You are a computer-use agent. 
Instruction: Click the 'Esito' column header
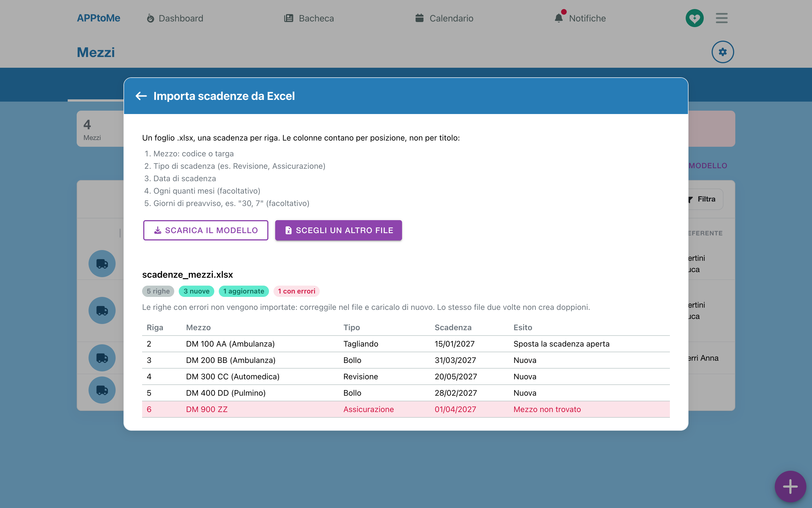[523, 328]
